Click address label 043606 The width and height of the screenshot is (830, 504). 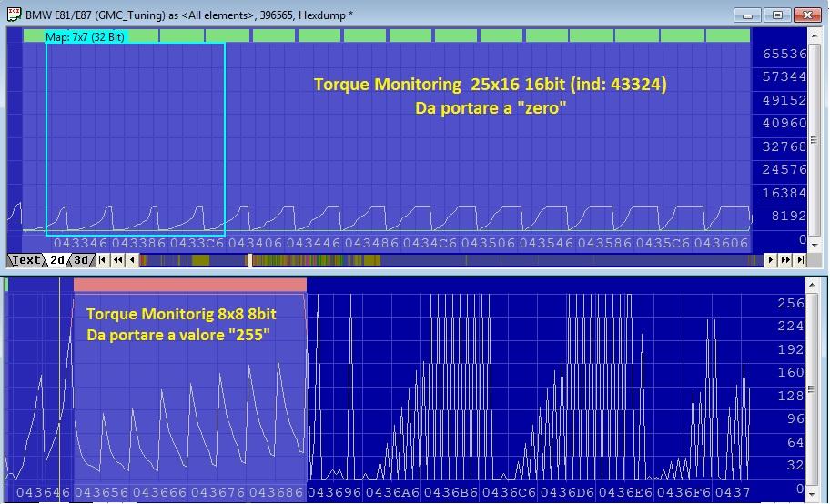[x=721, y=244]
